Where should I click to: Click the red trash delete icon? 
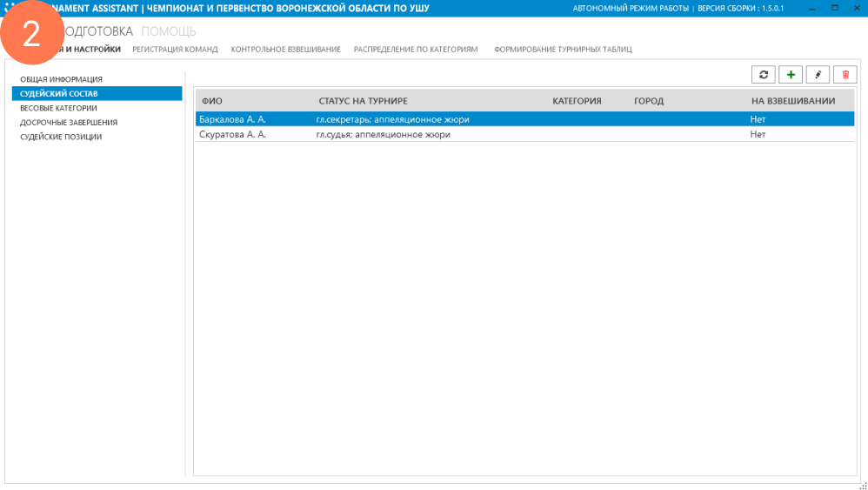(845, 76)
